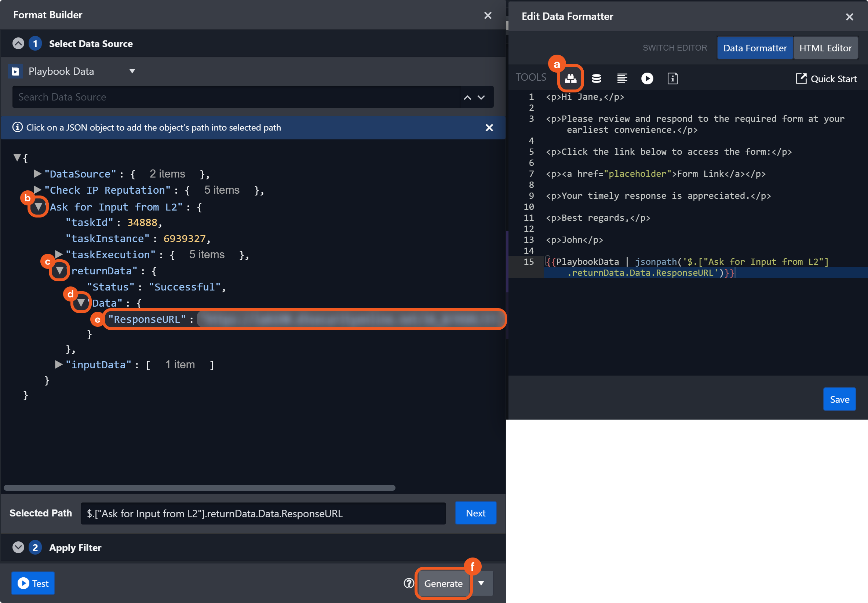Click the database stack tool icon
Viewport: 868px width, 603px height.
point(596,78)
